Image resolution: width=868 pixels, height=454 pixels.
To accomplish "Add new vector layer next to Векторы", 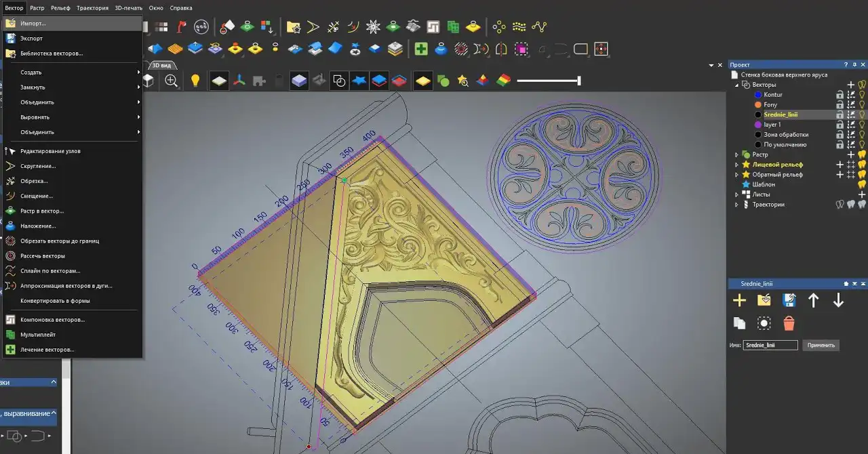I will click(x=851, y=85).
